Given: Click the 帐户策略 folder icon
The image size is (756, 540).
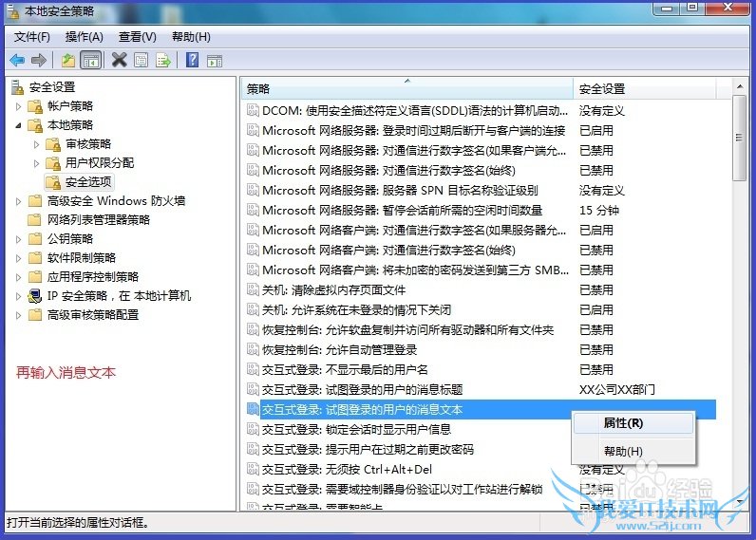Looking at the screenshot, I should pos(36,106).
